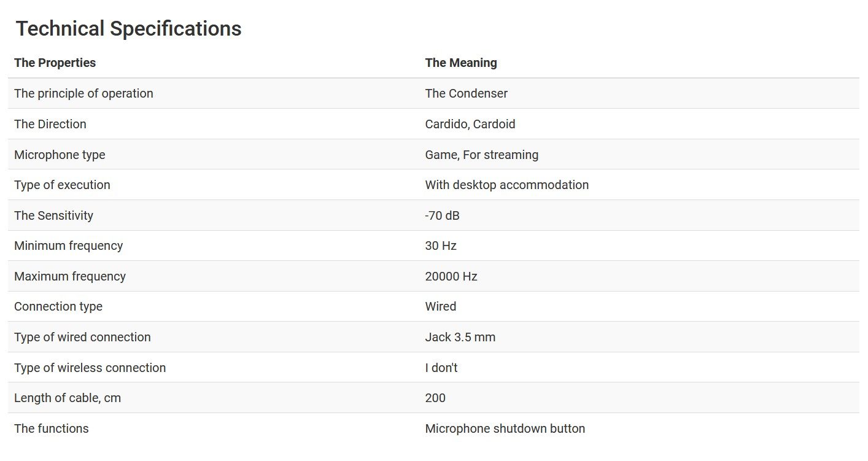Click "Microphone shutdown button" text

coord(505,428)
